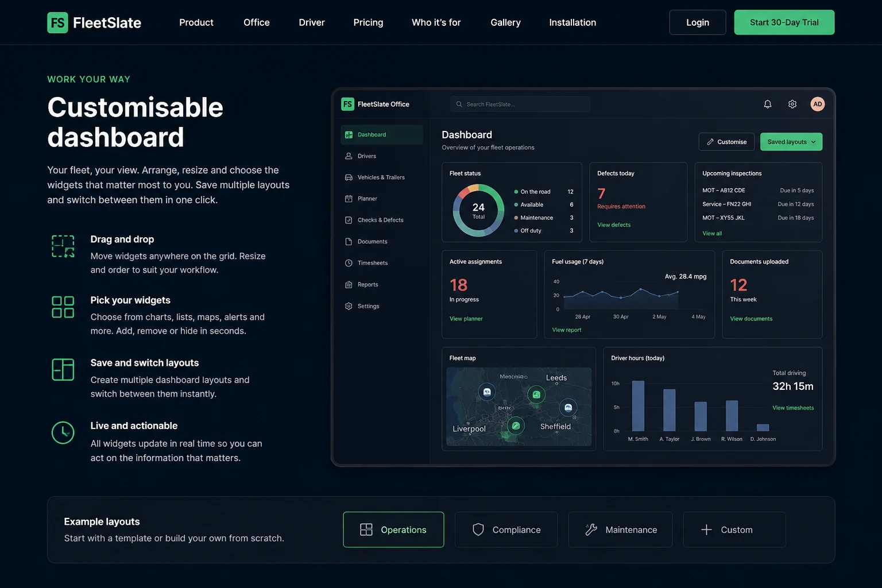Click the Login button
Image resolution: width=882 pixels, height=588 pixels.
coord(698,22)
